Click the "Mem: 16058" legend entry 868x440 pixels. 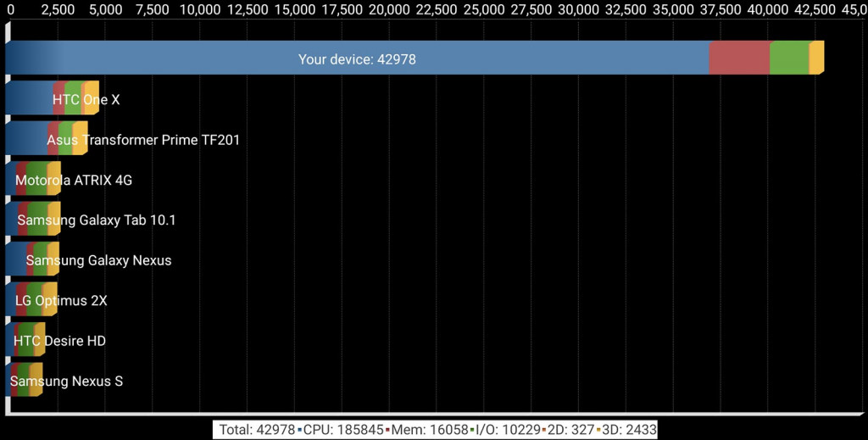coord(430,430)
